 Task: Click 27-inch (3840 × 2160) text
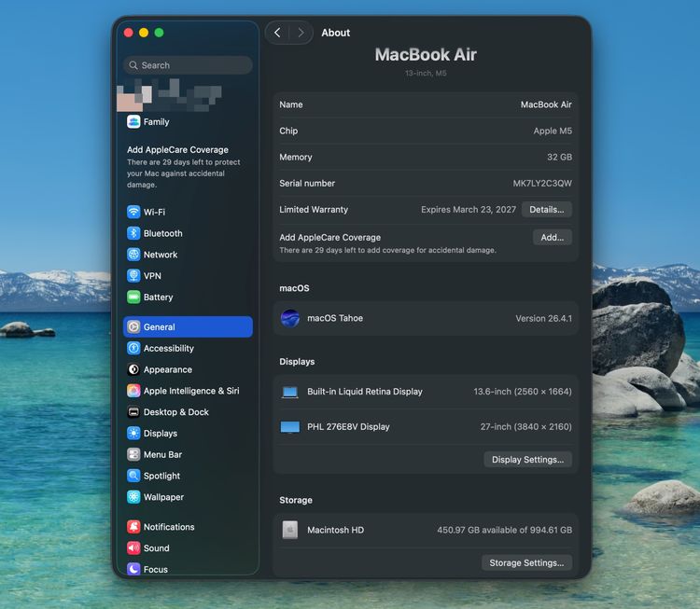[x=525, y=427]
